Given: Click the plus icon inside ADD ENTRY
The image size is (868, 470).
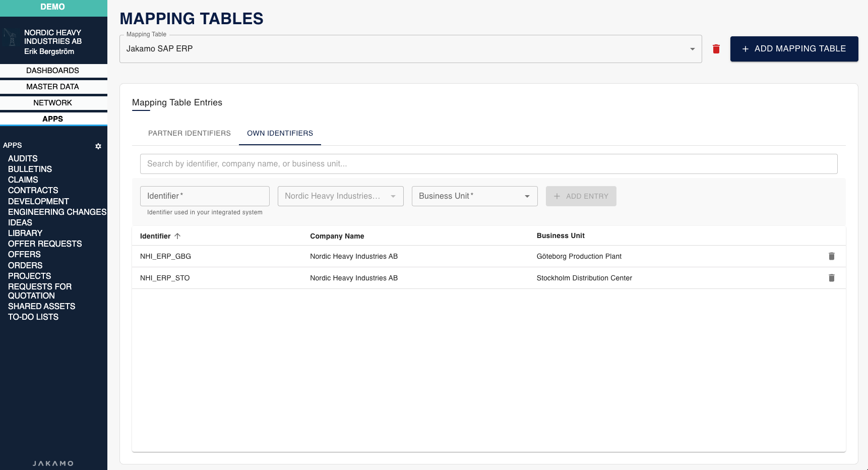Looking at the screenshot, I should point(556,196).
